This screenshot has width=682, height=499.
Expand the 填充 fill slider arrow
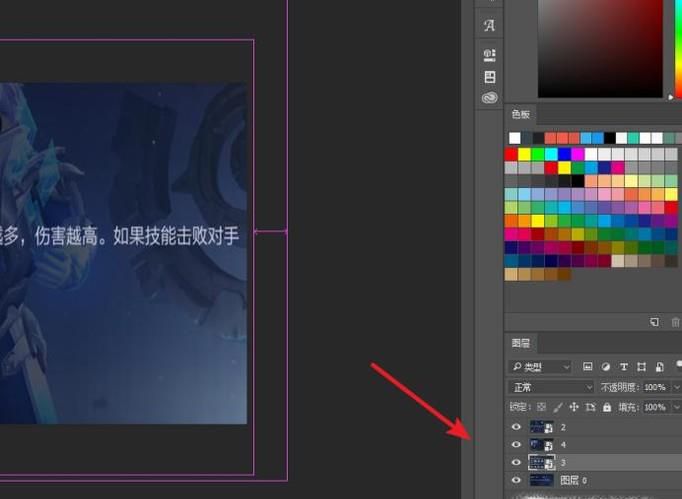click(x=677, y=407)
